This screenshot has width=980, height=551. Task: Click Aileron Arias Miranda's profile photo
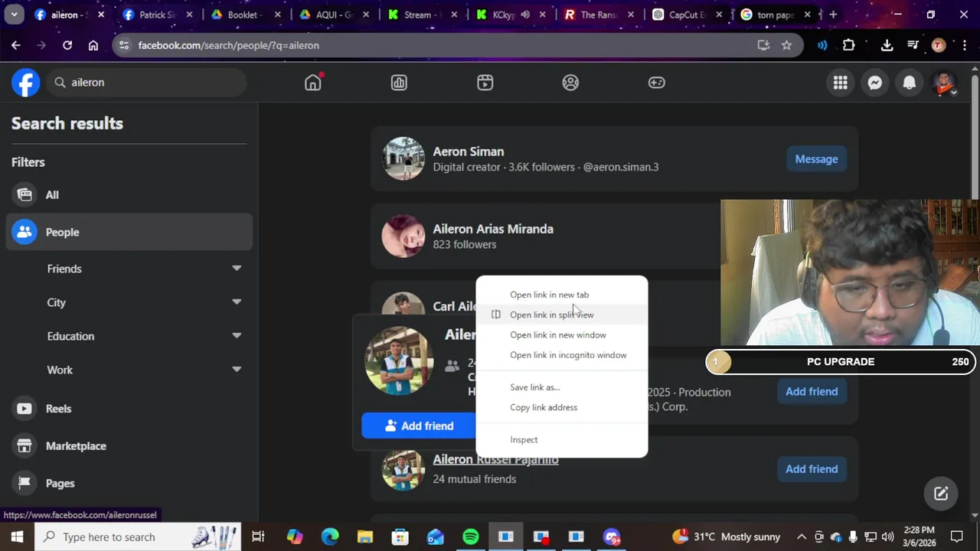coord(403,236)
